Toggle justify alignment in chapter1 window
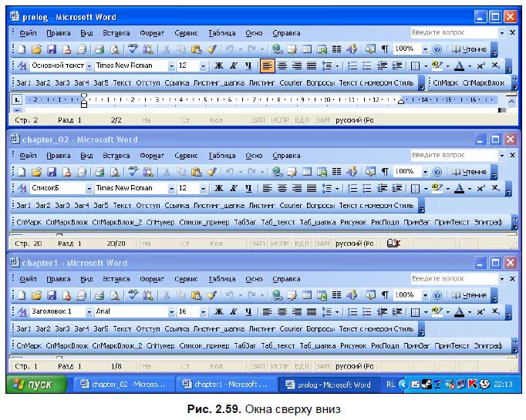526x420 pixels. pos(312,312)
